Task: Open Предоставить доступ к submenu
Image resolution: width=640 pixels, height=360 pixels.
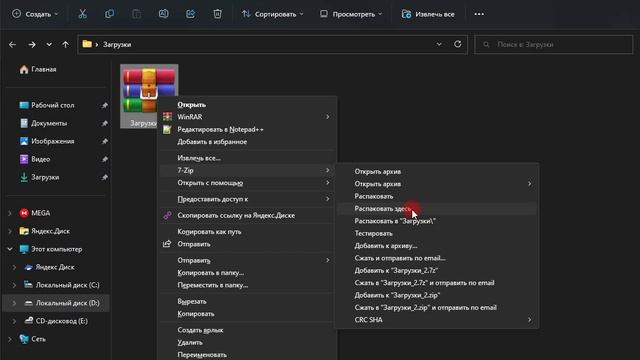Action: pos(247,199)
